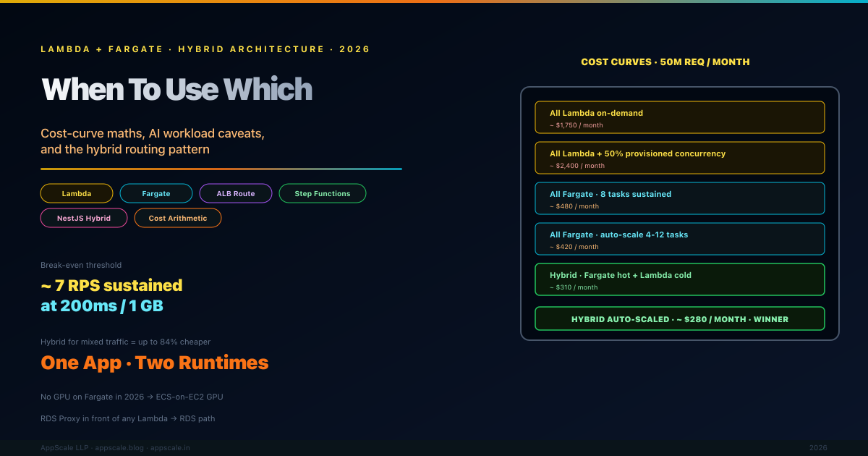Select the Fargate tag pill
Viewport: 868px width, 456px height.
(156, 193)
